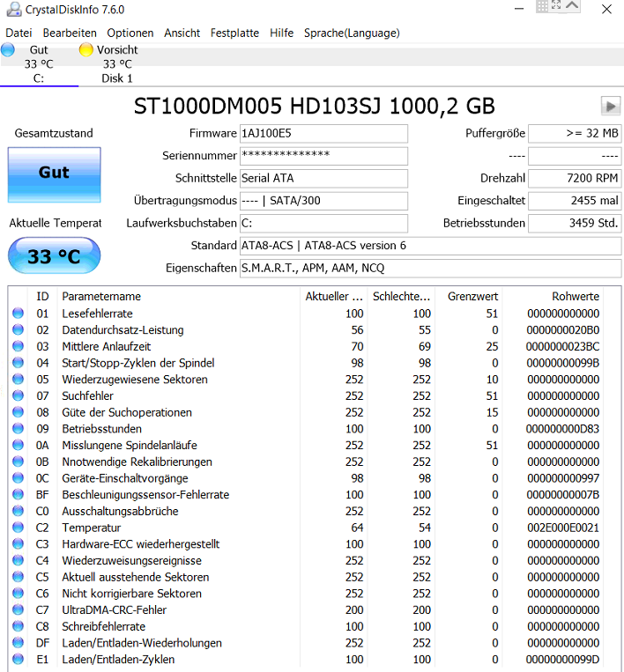Image resolution: width=624 pixels, height=672 pixels.
Task: Click Drehzahl value 7200 RPM
Action: coord(575,178)
